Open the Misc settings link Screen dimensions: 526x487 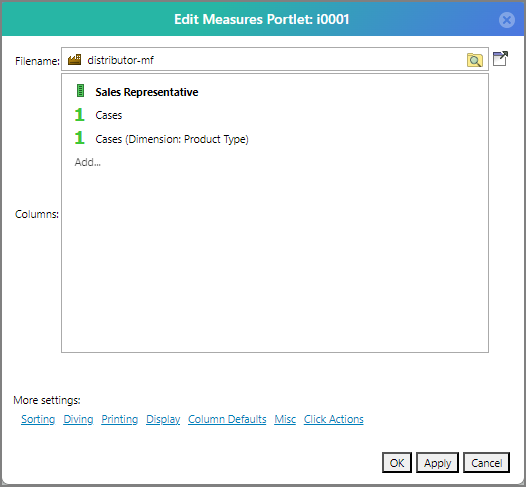click(285, 419)
